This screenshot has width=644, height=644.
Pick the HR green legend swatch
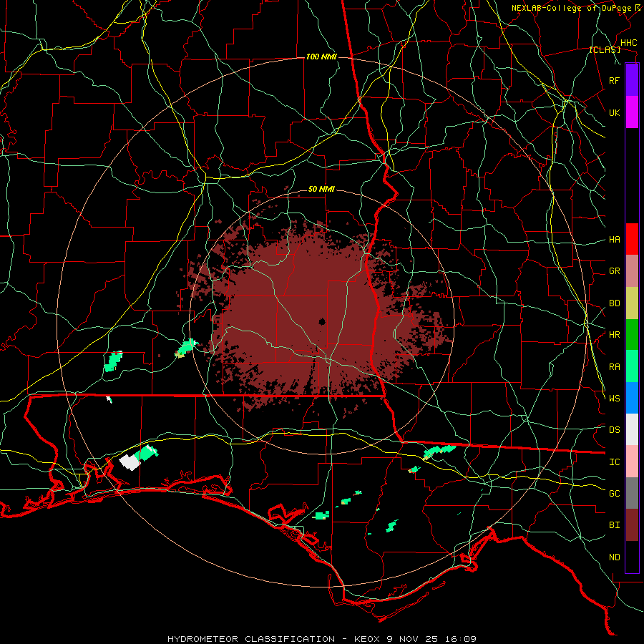(x=632, y=335)
